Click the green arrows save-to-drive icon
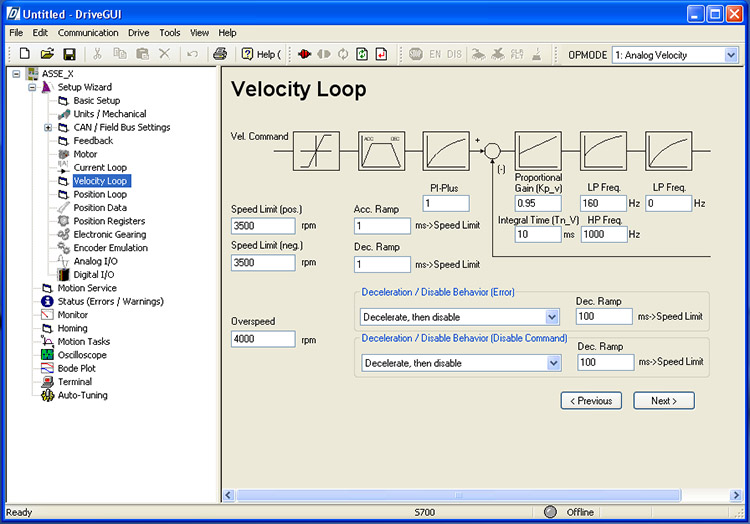The width and height of the screenshot is (750, 524). click(x=362, y=54)
